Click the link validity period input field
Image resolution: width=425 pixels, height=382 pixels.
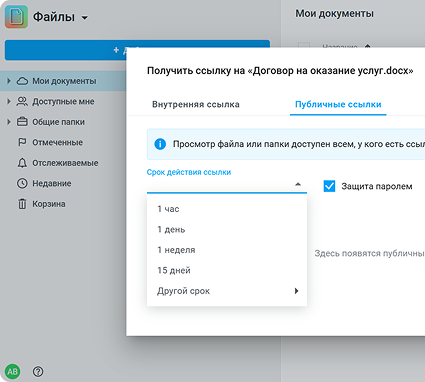227,185
